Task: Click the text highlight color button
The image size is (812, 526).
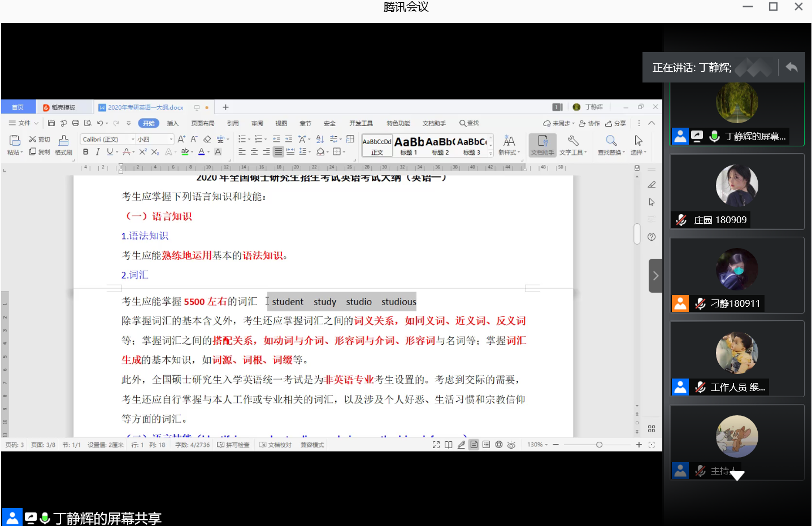Action: pos(185,151)
